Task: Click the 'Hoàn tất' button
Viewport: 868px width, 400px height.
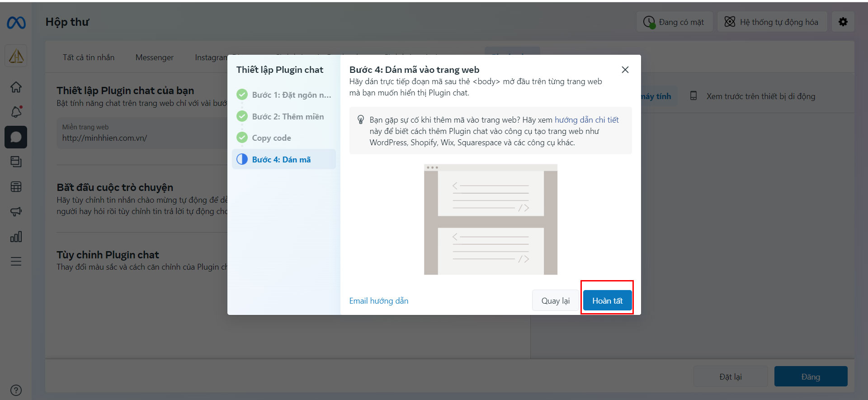Action: coord(607,301)
